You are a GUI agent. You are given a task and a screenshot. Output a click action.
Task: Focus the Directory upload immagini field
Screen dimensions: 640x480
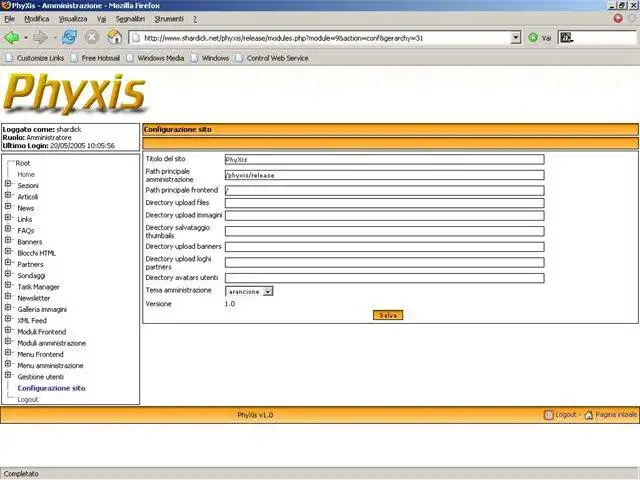point(384,216)
